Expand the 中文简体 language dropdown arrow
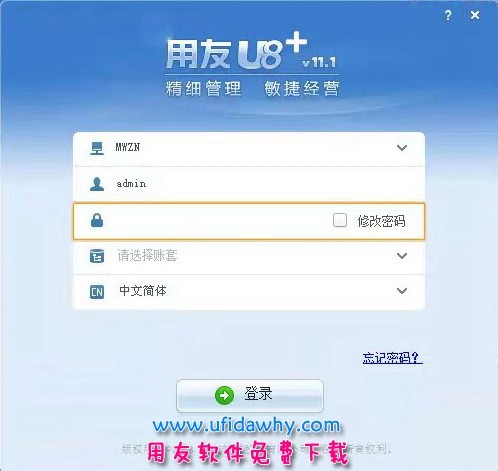Screen dimensions: 498x471 [402, 291]
